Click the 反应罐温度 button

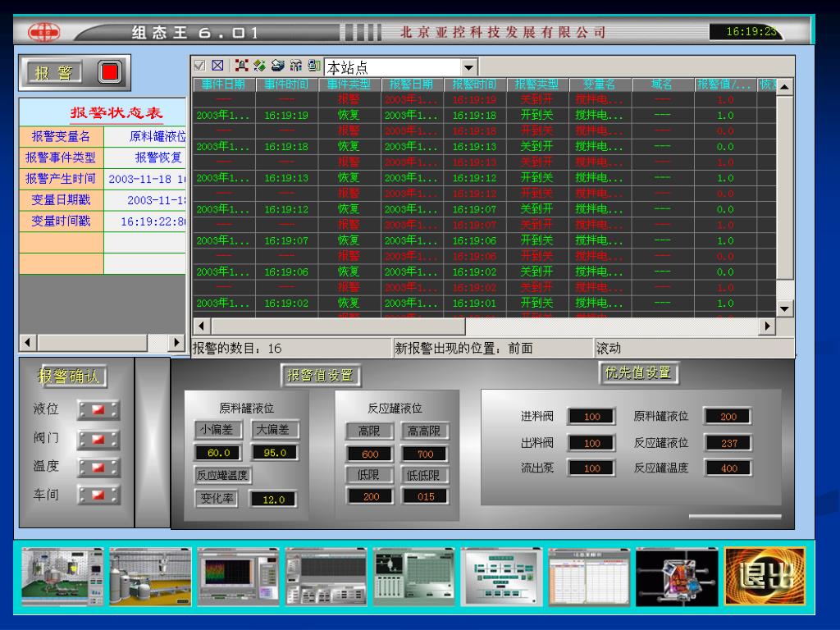(x=222, y=475)
